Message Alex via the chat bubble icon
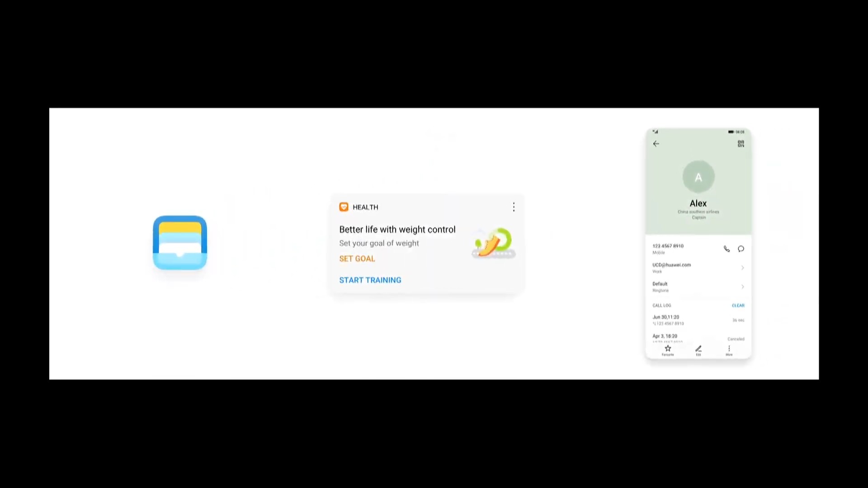 pos(741,249)
